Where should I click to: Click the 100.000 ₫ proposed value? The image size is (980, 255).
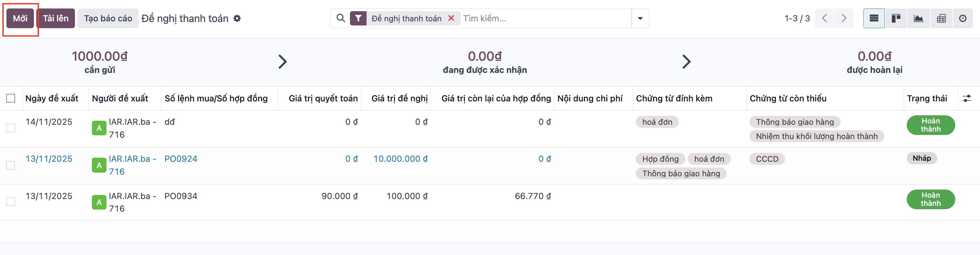pos(407,196)
